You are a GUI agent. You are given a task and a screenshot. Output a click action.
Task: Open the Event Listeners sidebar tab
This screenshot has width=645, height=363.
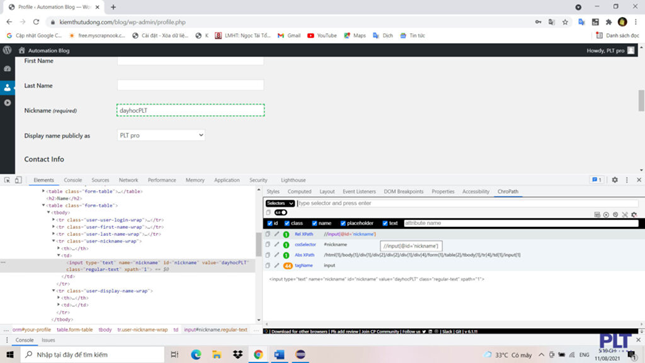[x=359, y=191]
